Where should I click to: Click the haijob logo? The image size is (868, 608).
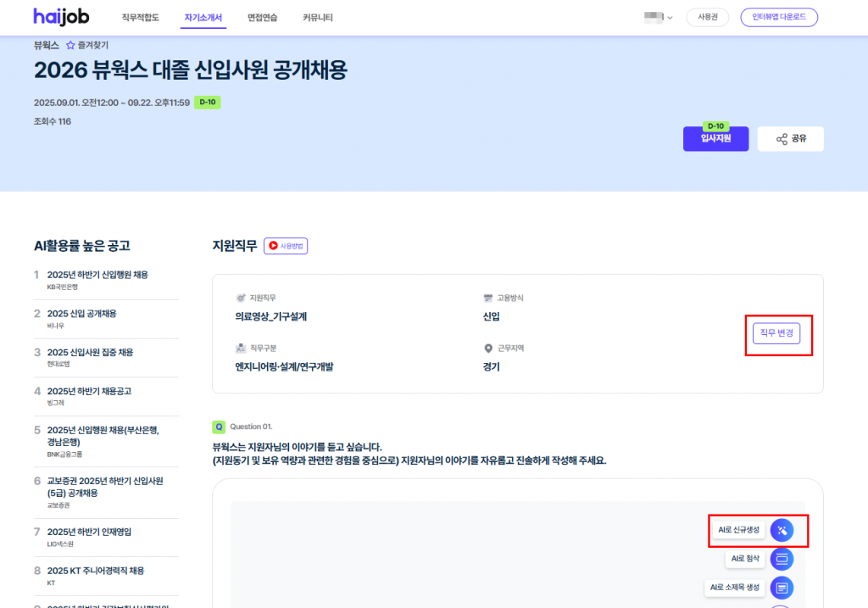(x=61, y=17)
